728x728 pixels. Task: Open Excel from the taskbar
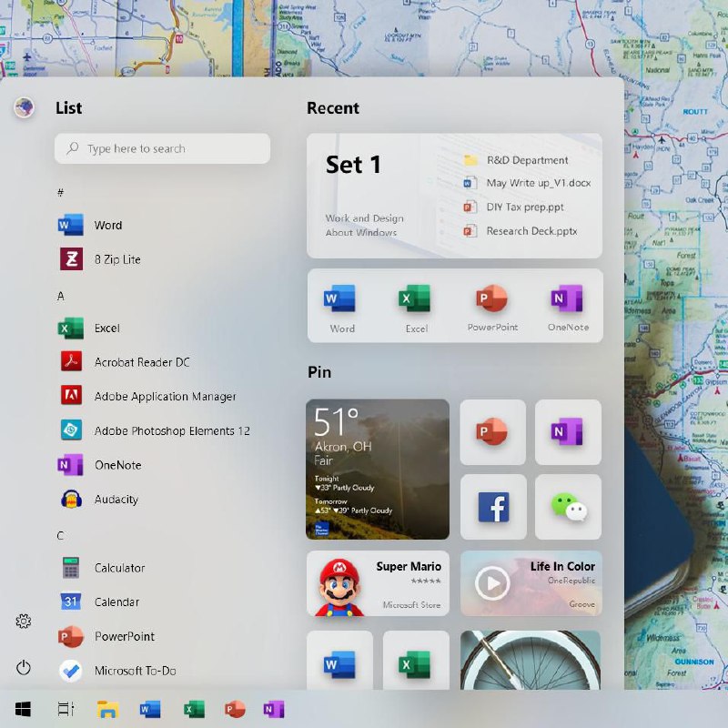194,709
